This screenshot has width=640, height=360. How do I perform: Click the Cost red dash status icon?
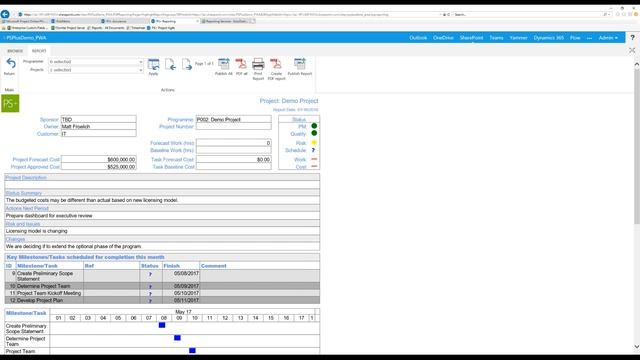tap(314, 167)
